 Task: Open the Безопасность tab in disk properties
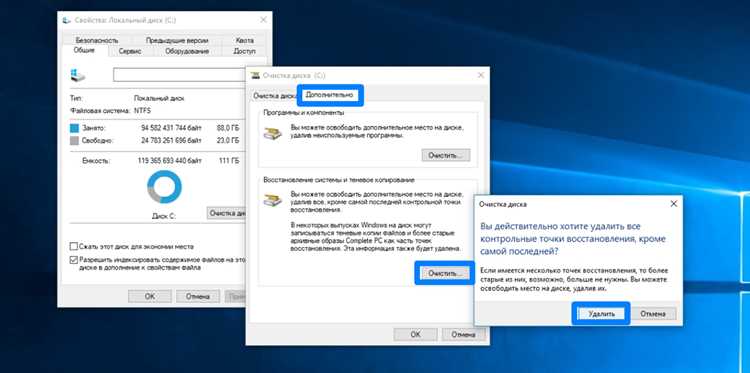pos(96,40)
